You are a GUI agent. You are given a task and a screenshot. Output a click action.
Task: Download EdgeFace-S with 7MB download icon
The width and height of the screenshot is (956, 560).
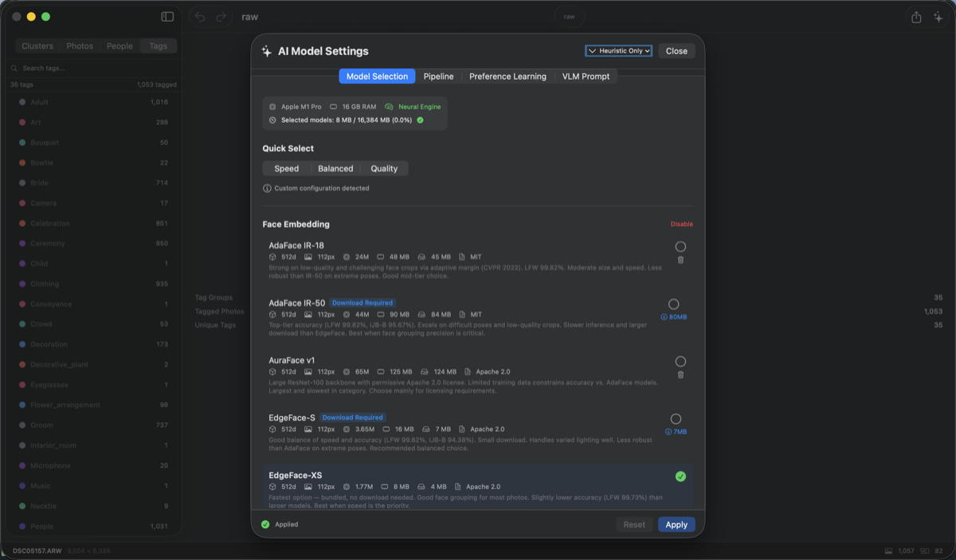(x=676, y=432)
